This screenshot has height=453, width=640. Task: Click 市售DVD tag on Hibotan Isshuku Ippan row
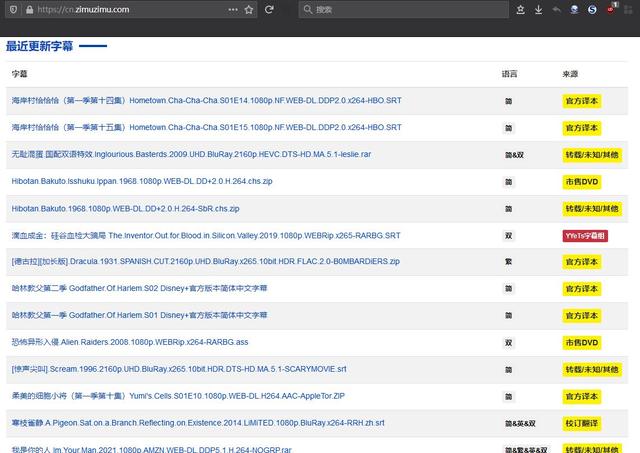point(582,182)
